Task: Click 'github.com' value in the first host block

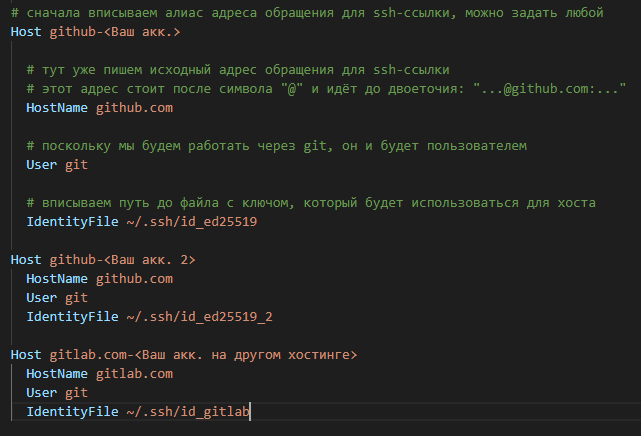Action: coord(140,107)
